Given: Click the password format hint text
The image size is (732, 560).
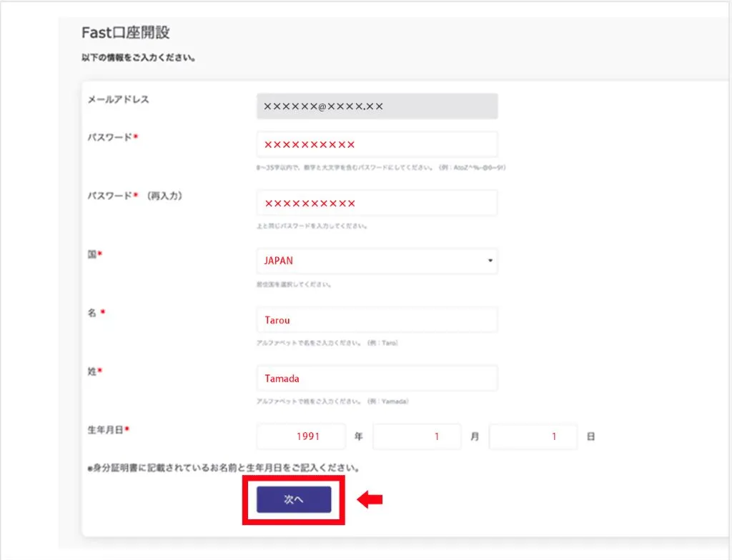Looking at the screenshot, I should (x=379, y=167).
